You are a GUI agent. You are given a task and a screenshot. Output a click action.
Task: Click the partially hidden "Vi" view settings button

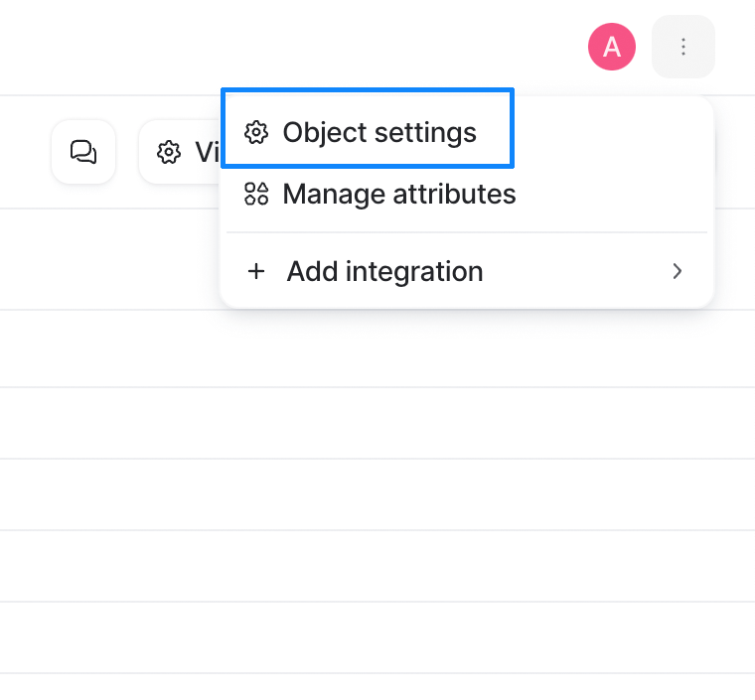[180, 152]
